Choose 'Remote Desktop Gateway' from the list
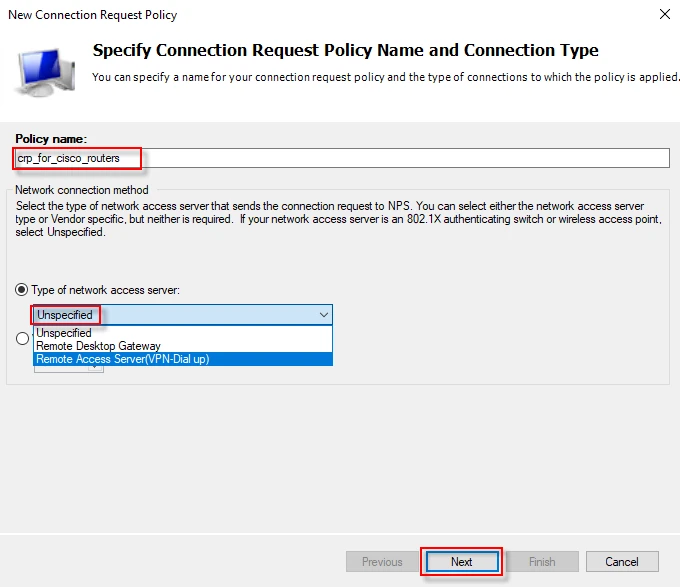The image size is (680, 587). tap(98, 346)
